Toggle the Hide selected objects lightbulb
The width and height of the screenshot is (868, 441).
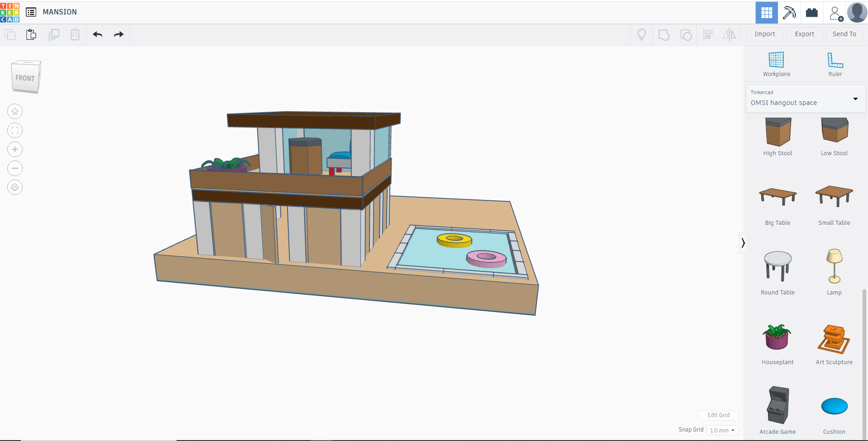tap(641, 34)
